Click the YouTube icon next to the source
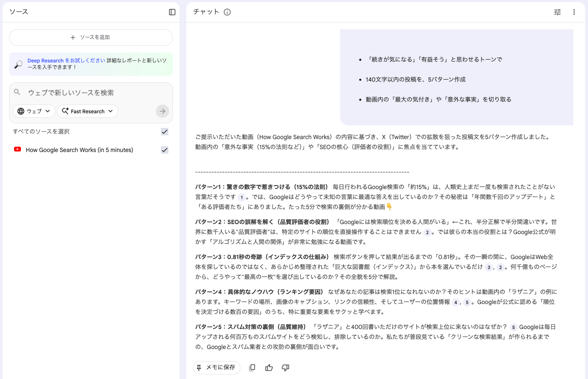The width and height of the screenshot is (588, 379). pyautogui.click(x=17, y=150)
